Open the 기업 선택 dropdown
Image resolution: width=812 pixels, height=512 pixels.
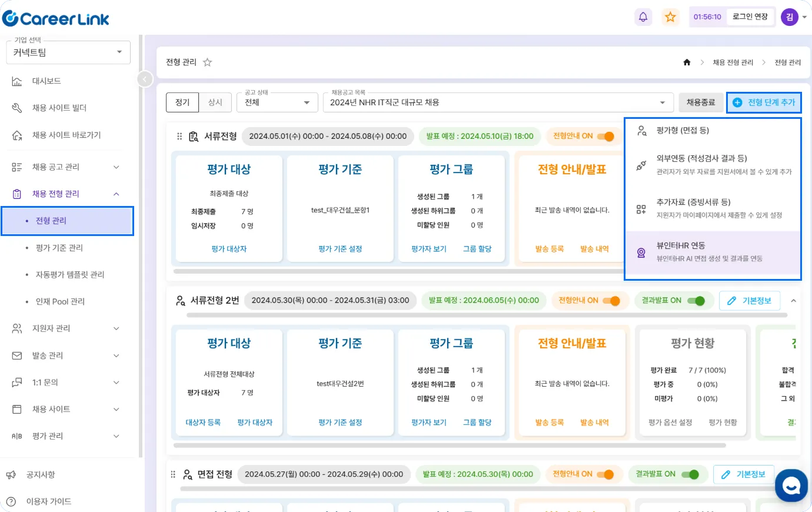coord(68,52)
